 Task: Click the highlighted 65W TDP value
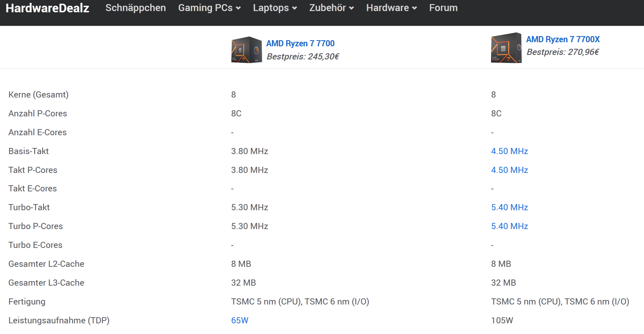pyautogui.click(x=240, y=320)
